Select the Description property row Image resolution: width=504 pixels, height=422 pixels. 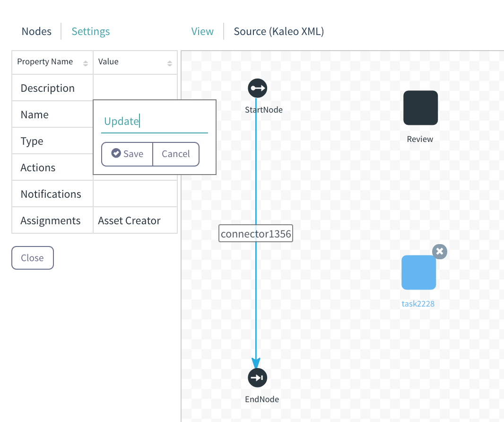[x=95, y=88]
